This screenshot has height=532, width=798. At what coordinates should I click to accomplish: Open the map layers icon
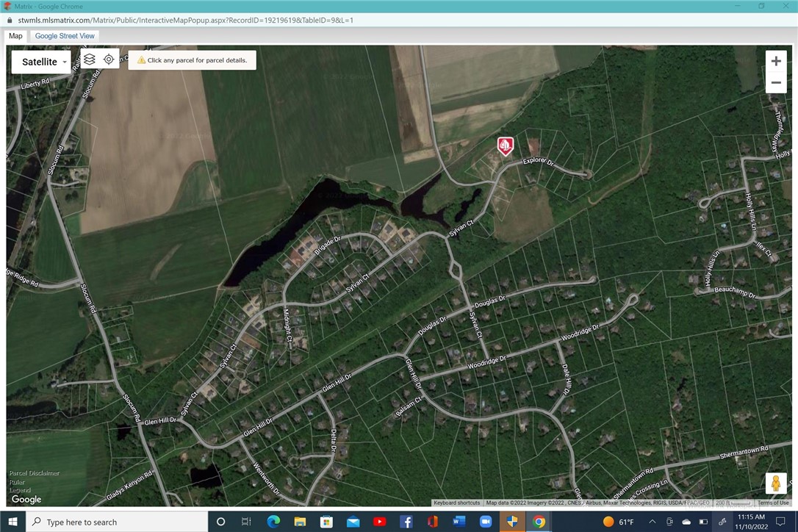tap(90, 60)
